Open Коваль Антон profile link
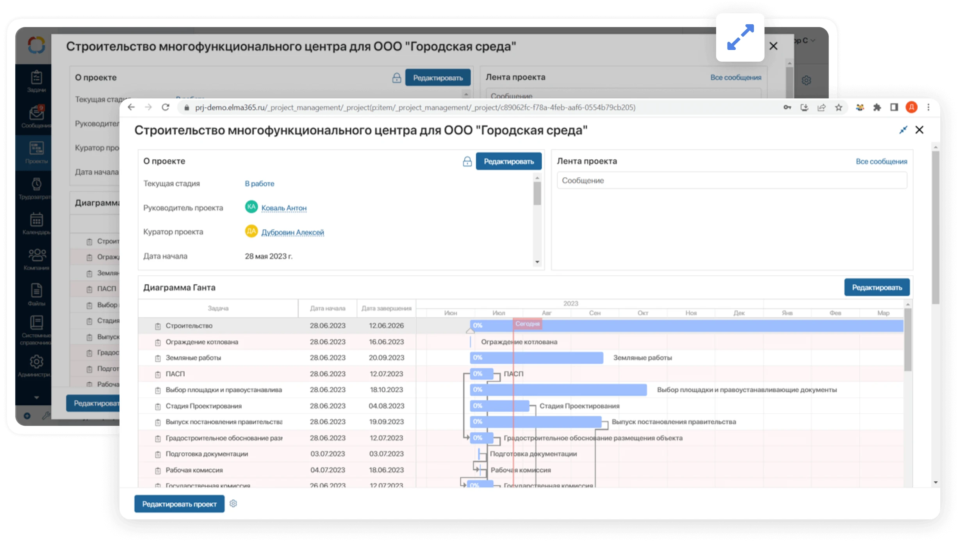The image size is (959, 560). (284, 208)
